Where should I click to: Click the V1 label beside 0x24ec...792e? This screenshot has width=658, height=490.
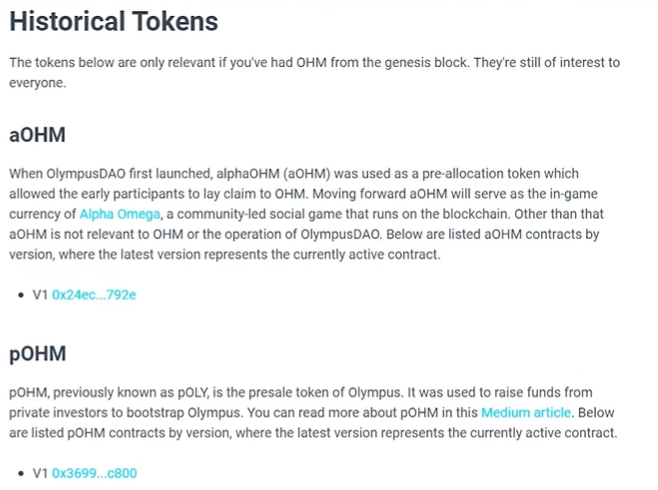[x=40, y=295]
